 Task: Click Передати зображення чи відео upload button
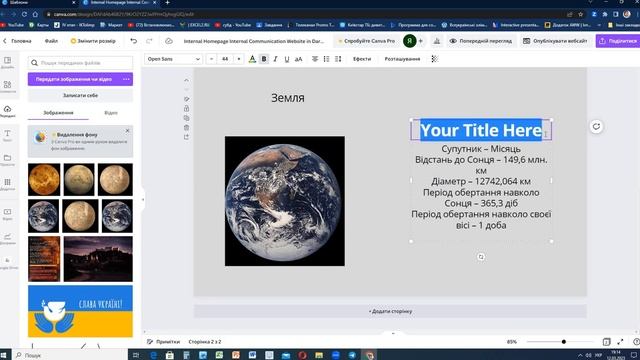(x=73, y=79)
